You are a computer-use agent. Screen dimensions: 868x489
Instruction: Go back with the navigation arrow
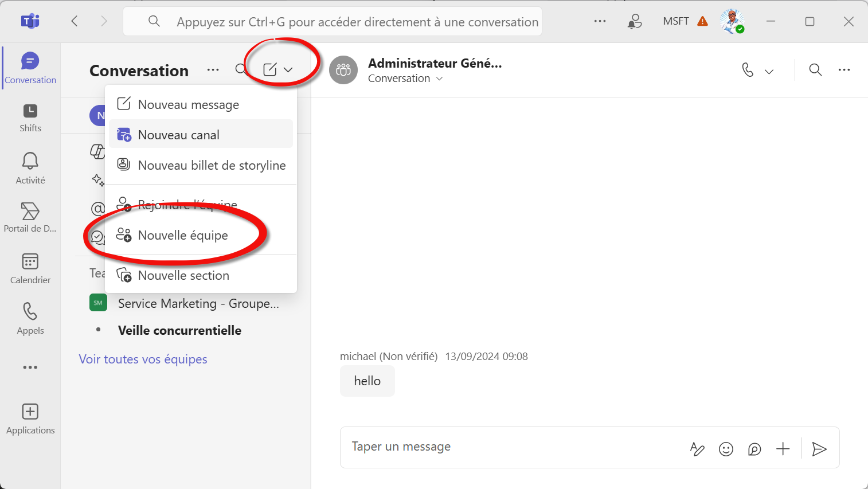point(75,21)
